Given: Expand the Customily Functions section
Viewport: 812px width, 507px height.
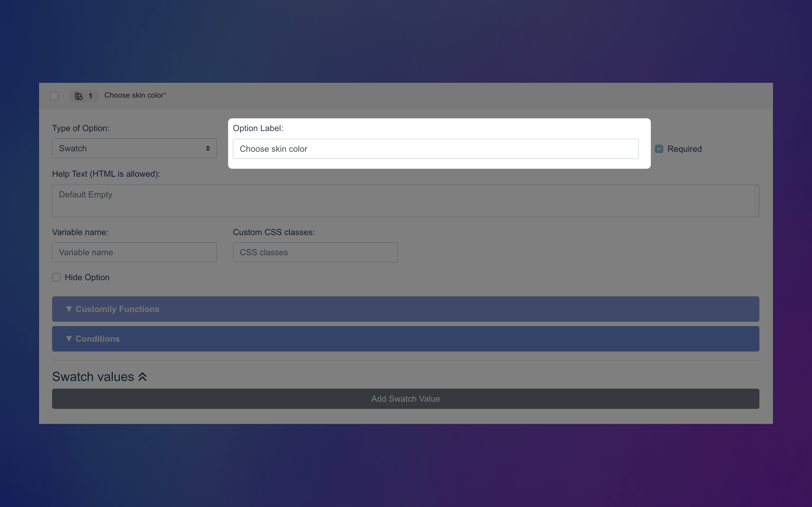Looking at the screenshot, I should tap(405, 309).
